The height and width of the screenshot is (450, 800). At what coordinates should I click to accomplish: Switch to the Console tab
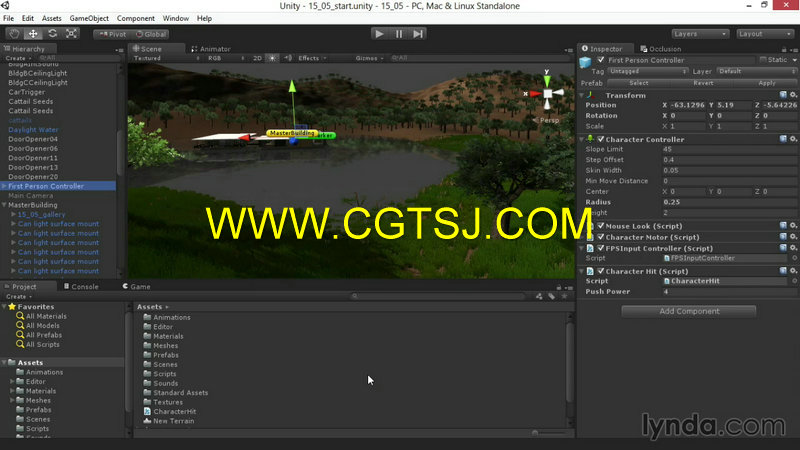(x=81, y=287)
